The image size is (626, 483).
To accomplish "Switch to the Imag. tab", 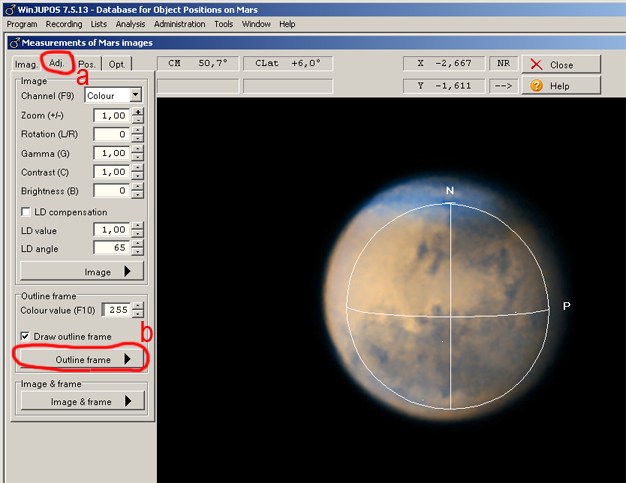I will pos(26,64).
